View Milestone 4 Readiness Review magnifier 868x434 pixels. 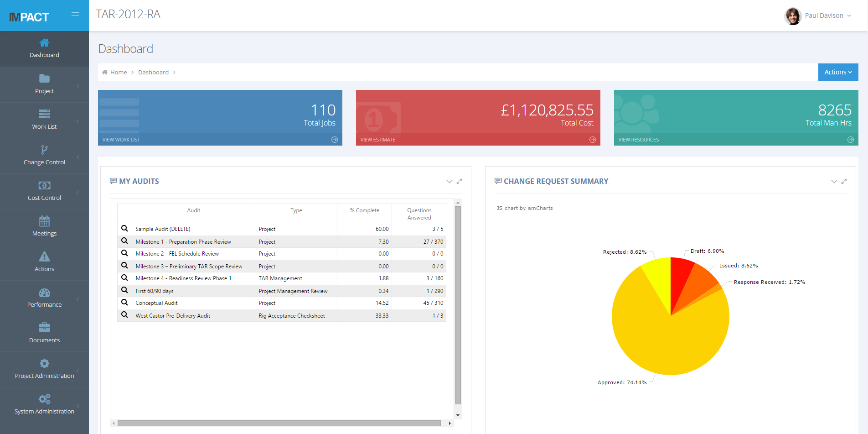pos(124,277)
